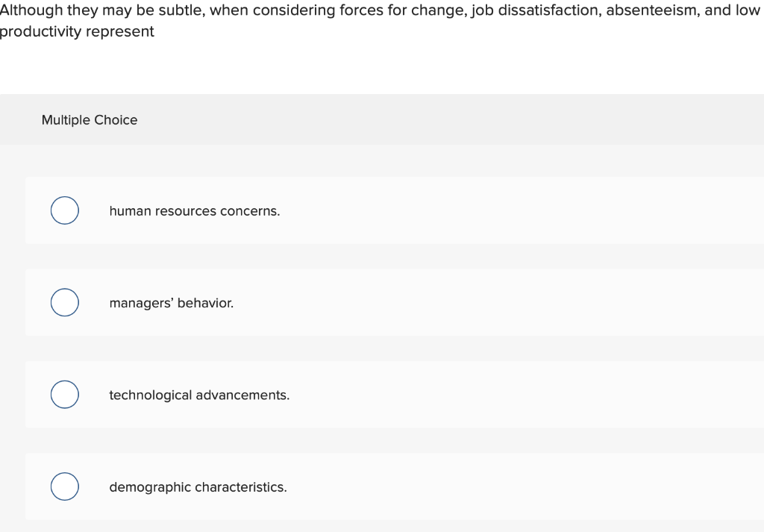Click the gray Multiple Choice banner area
Viewport: 764px width, 532px height.
click(382, 119)
